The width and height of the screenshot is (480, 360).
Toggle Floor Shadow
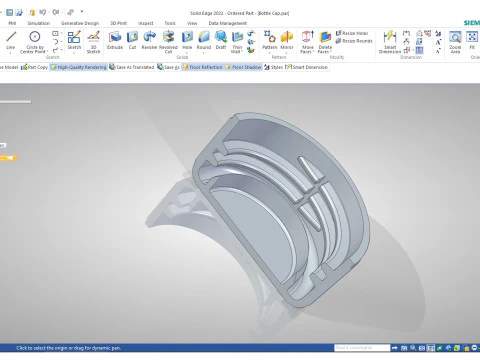coord(243,67)
